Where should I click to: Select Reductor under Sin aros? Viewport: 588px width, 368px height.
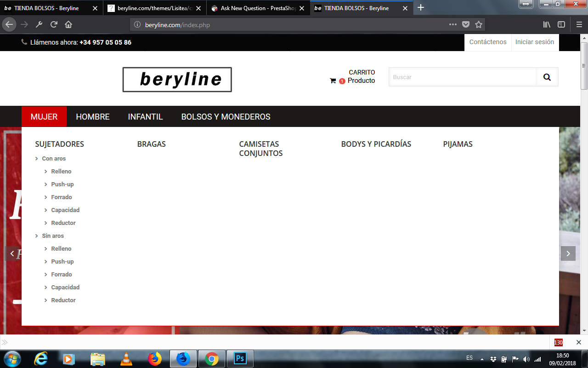(63, 300)
